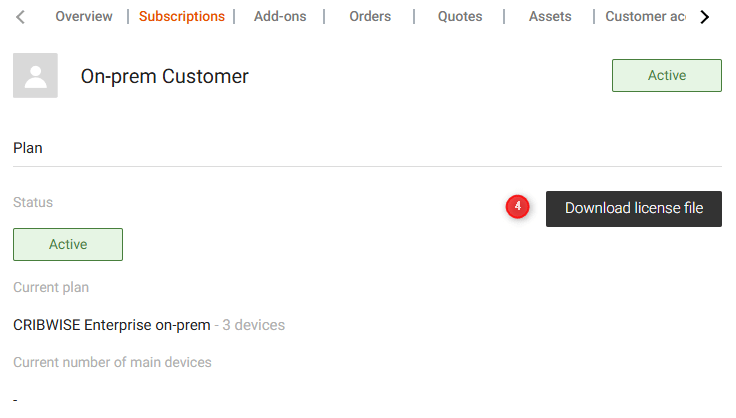Go to the Orders tab
The width and height of the screenshot is (736, 418).
pyautogui.click(x=370, y=17)
